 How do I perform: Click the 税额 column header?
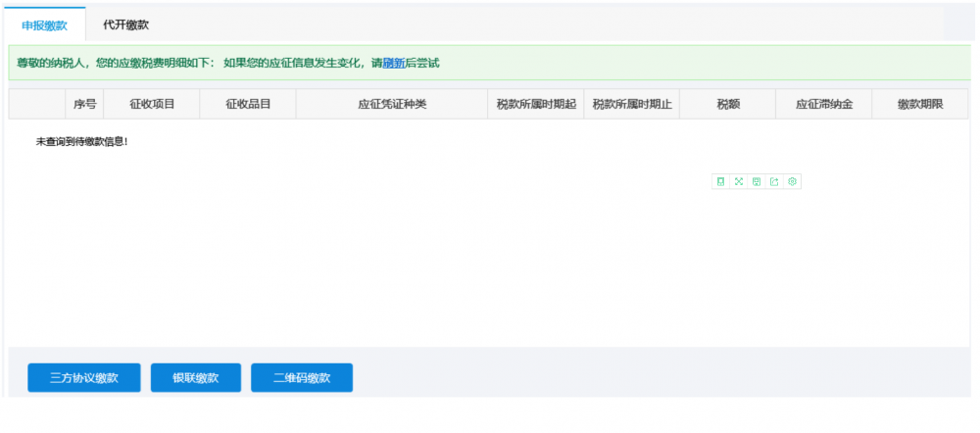point(728,104)
